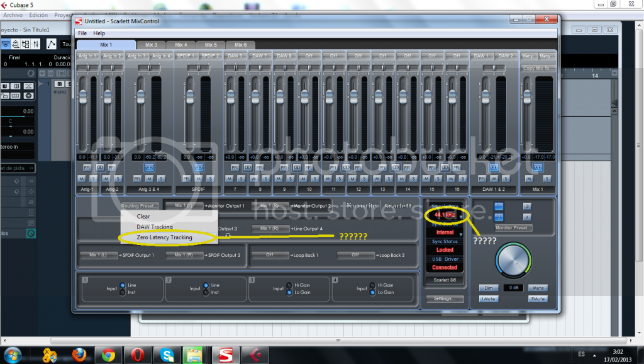Solo the Anlg-2 channel
Image resolution: width=644 pixels, height=364 pixels.
[118, 178]
